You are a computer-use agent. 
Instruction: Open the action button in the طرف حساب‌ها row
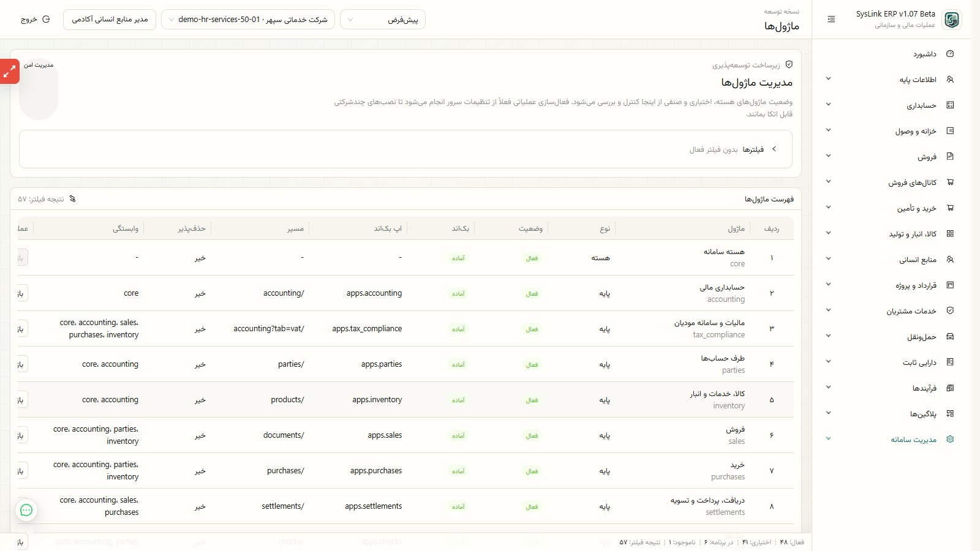point(21,364)
